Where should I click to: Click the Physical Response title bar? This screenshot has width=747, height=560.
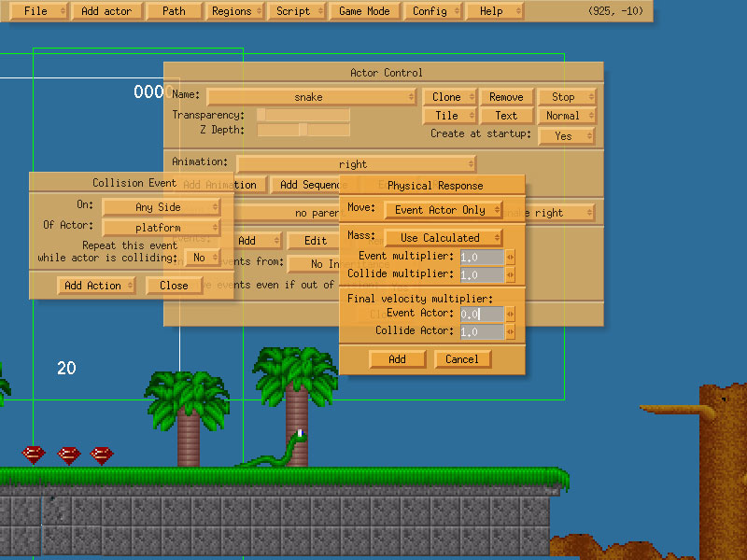pyautogui.click(x=432, y=185)
